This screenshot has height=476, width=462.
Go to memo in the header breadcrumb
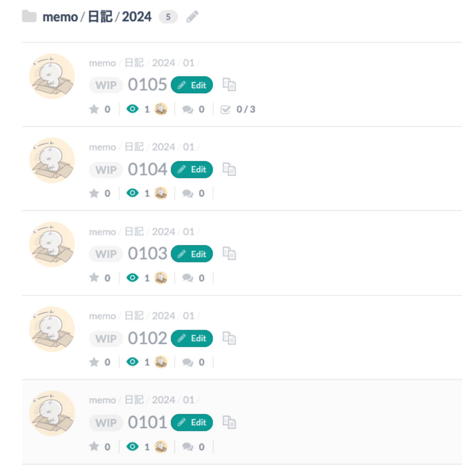pyautogui.click(x=60, y=17)
